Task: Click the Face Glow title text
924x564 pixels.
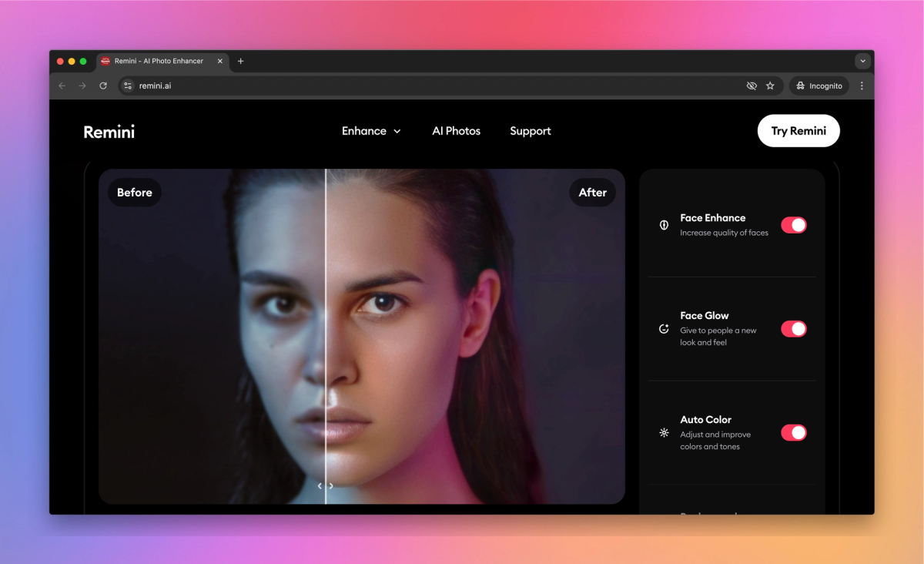Action: 705,316
